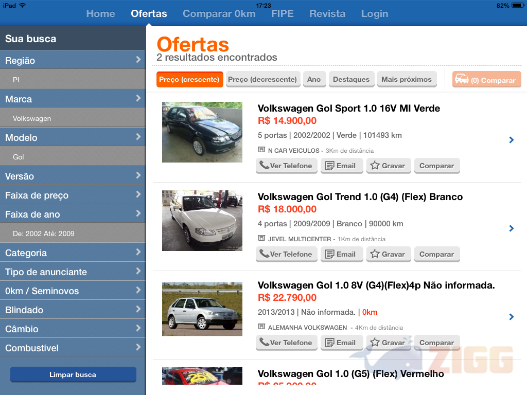Click Gravar star for Gol 1.0 8V

[x=389, y=343]
